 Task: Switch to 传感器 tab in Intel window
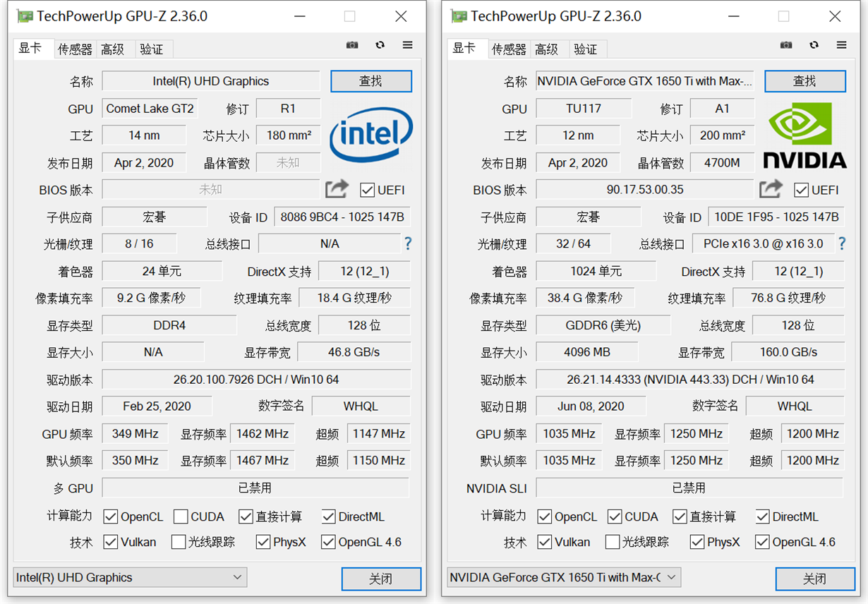pos(75,49)
